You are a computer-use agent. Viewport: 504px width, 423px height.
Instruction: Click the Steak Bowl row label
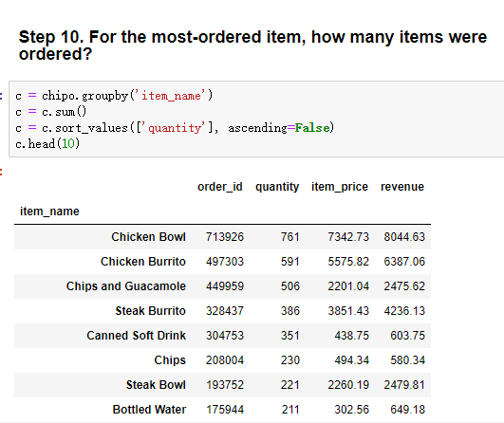[x=156, y=385]
